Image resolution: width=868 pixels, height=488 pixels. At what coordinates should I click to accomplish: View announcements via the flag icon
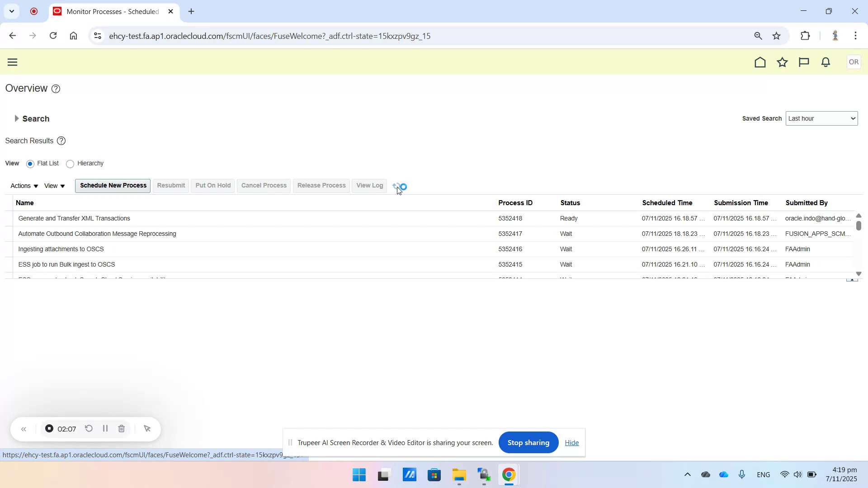point(804,62)
